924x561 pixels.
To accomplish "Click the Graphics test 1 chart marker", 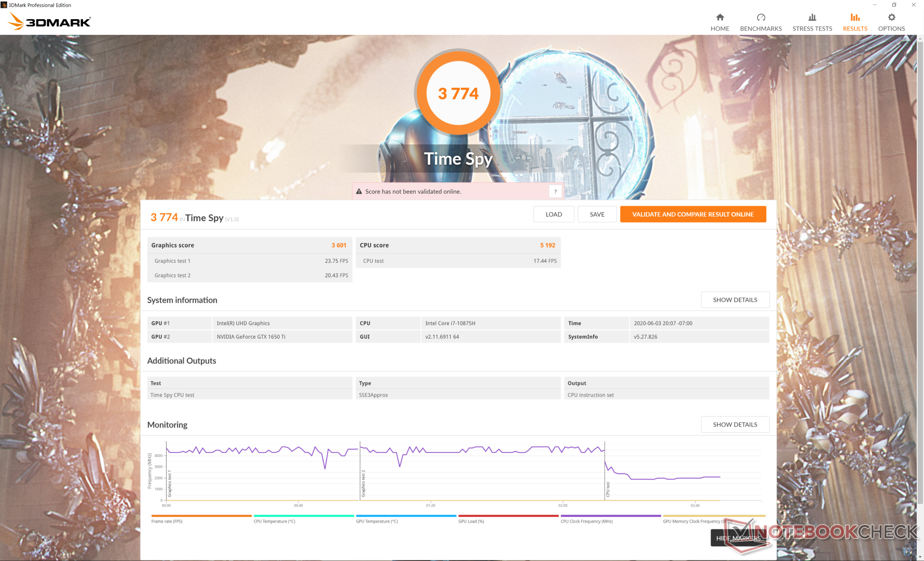I will [x=170, y=484].
